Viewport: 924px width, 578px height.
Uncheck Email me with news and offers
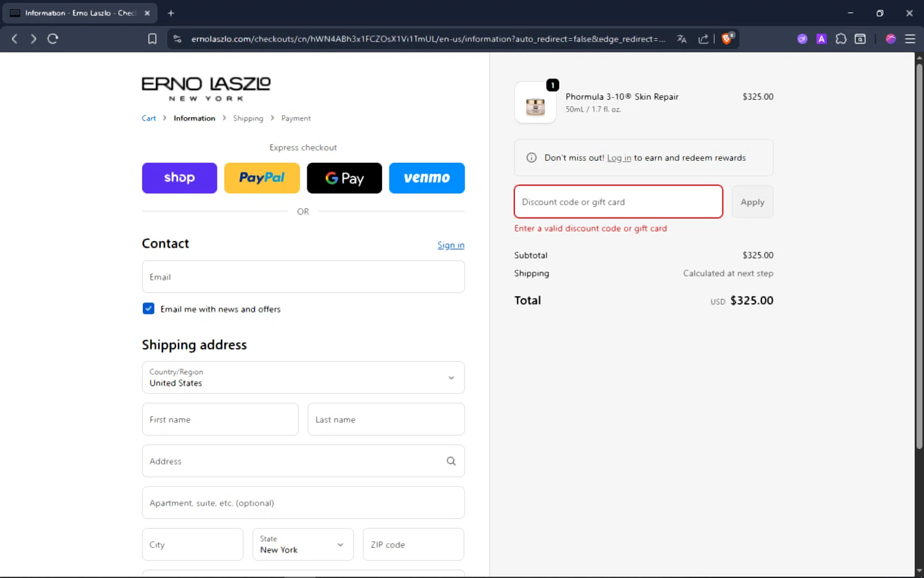coord(148,309)
